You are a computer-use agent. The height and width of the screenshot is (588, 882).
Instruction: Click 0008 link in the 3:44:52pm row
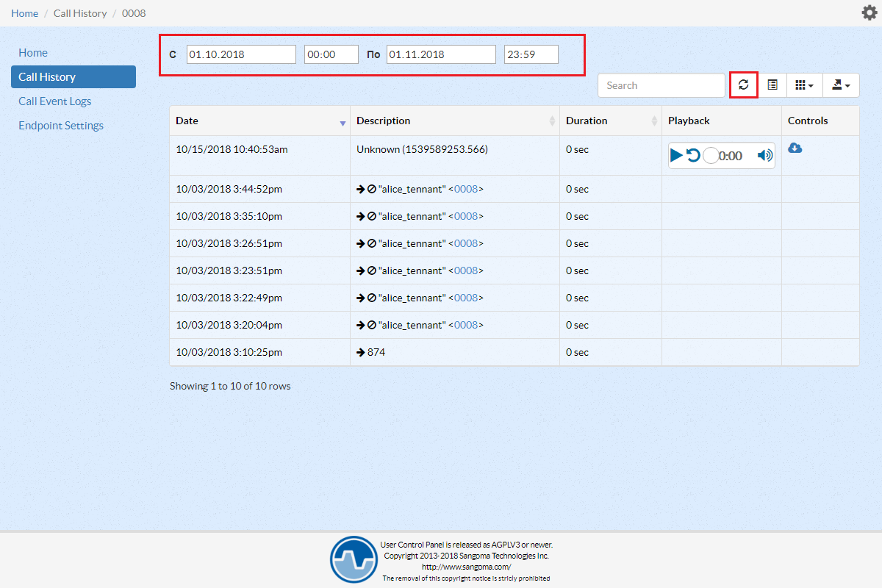coord(466,189)
